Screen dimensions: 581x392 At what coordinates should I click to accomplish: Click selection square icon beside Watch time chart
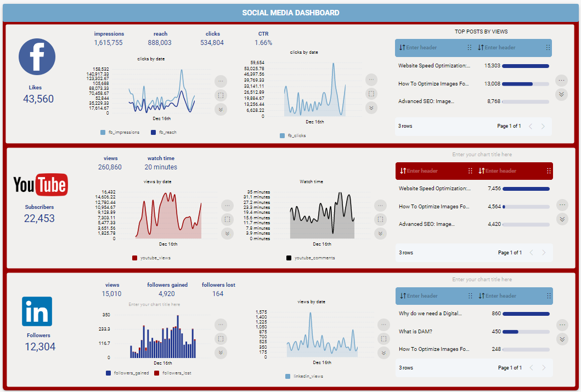click(x=380, y=219)
